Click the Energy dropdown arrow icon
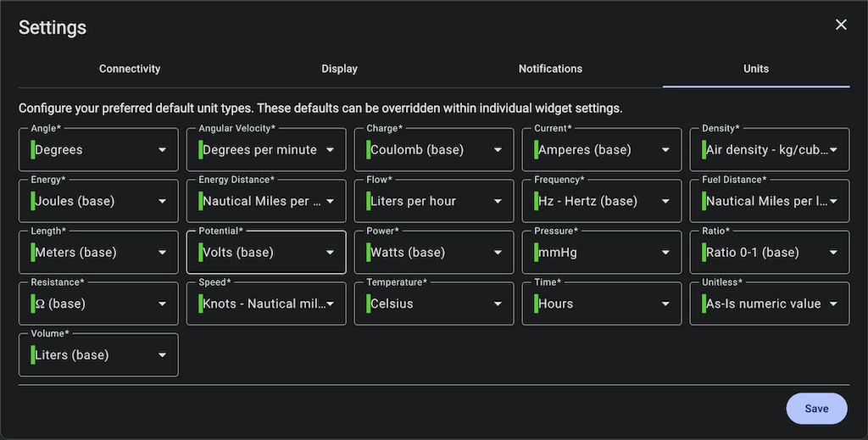 coord(162,202)
